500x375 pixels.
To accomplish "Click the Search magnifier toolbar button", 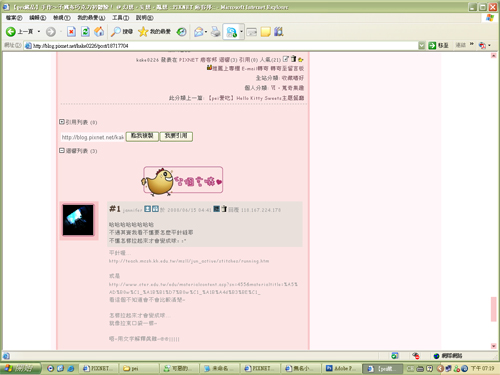I will click(x=122, y=32).
